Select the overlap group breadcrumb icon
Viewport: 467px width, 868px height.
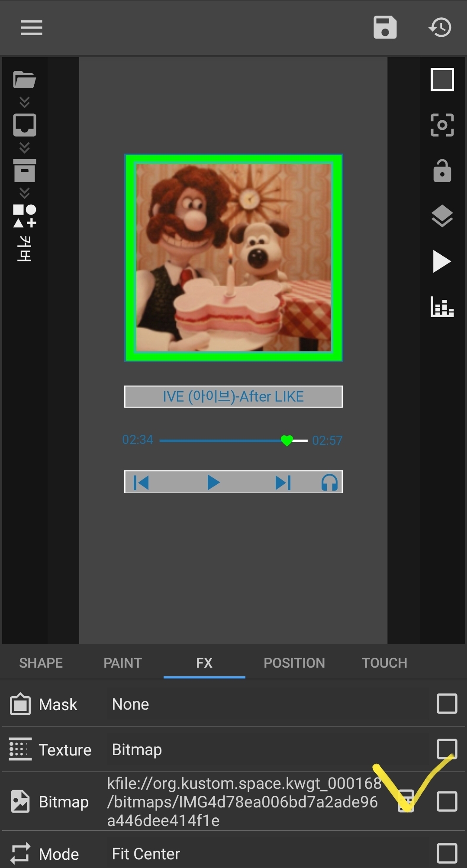coord(24,125)
